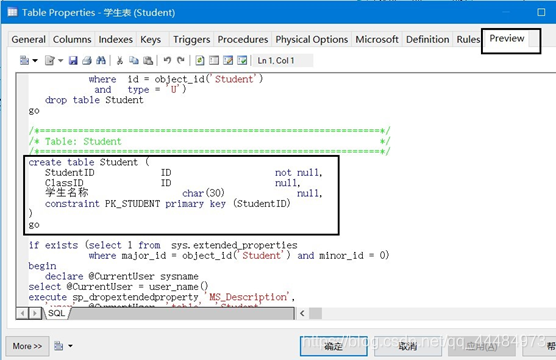Image resolution: width=556 pixels, height=360 pixels.
Task: Click the show generation options icon
Action: pyautogui.click(x=214, y=61)
